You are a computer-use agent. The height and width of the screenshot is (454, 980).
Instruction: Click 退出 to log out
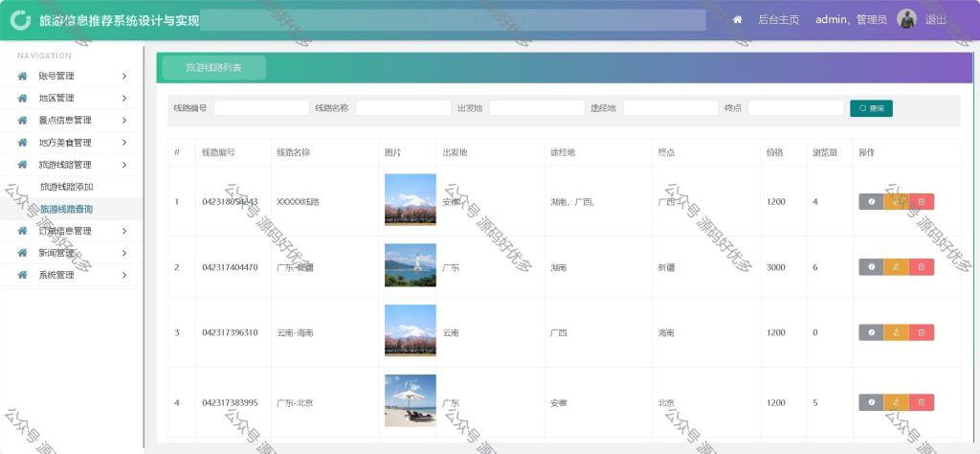click(936, 20)
